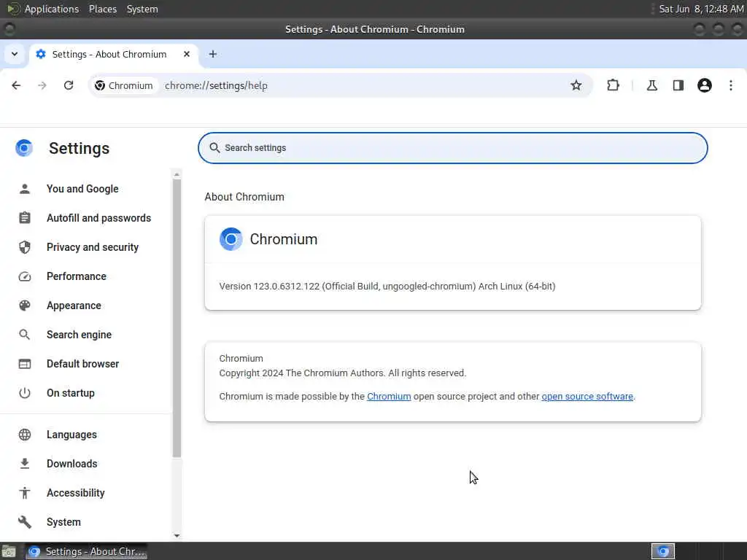This screenshot has height=560, width=747.
Task: Click the sidebar scrollbar up arrow
Action: point(177,175)
